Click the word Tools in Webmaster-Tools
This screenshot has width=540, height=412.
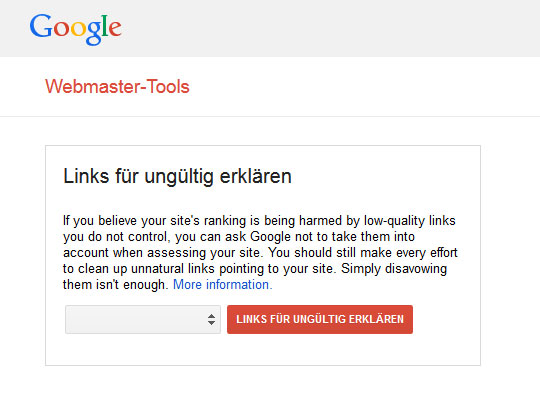168,86
